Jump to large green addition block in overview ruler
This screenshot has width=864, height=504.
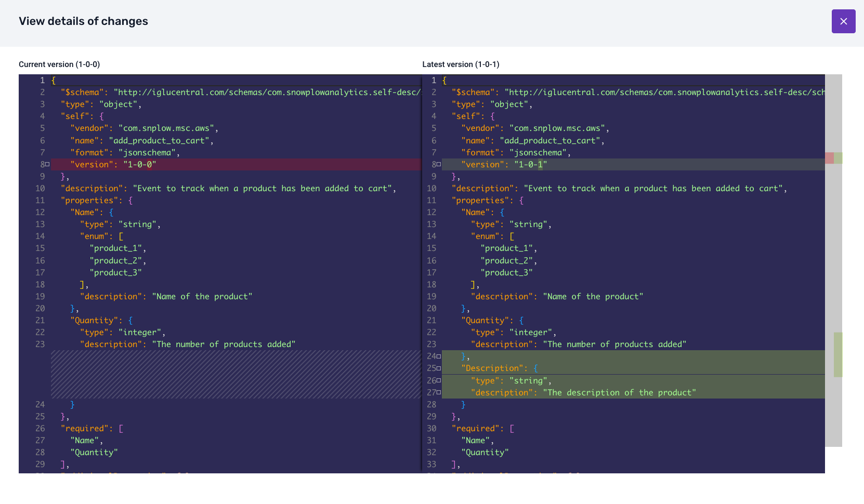(x=838, y=354)
